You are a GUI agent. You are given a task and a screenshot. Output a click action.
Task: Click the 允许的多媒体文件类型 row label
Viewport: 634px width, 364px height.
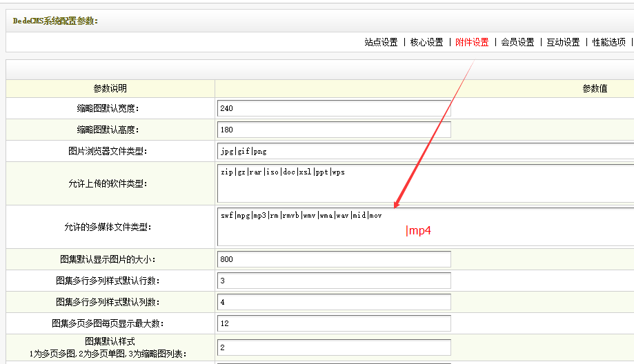pos(112,227)
